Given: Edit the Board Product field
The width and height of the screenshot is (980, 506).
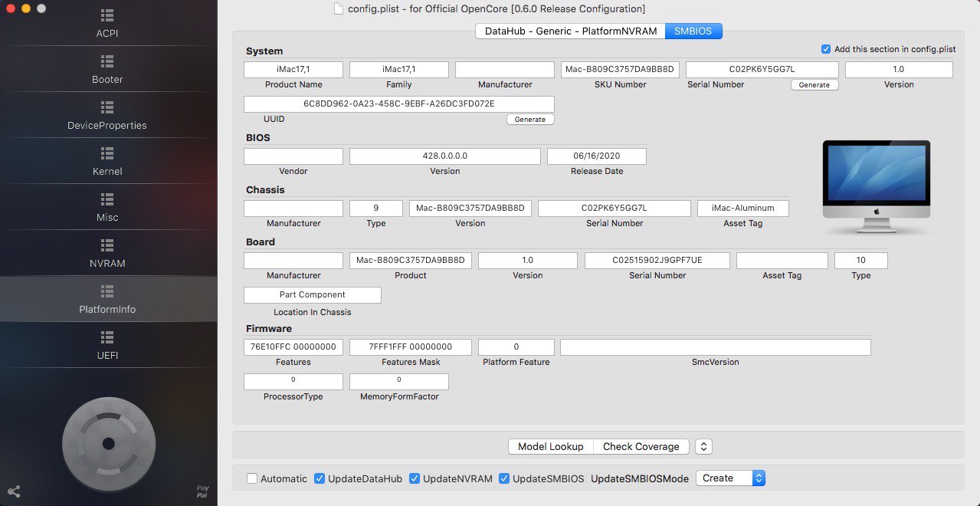Looking at the screenshot, I should [x=411, y=261].
